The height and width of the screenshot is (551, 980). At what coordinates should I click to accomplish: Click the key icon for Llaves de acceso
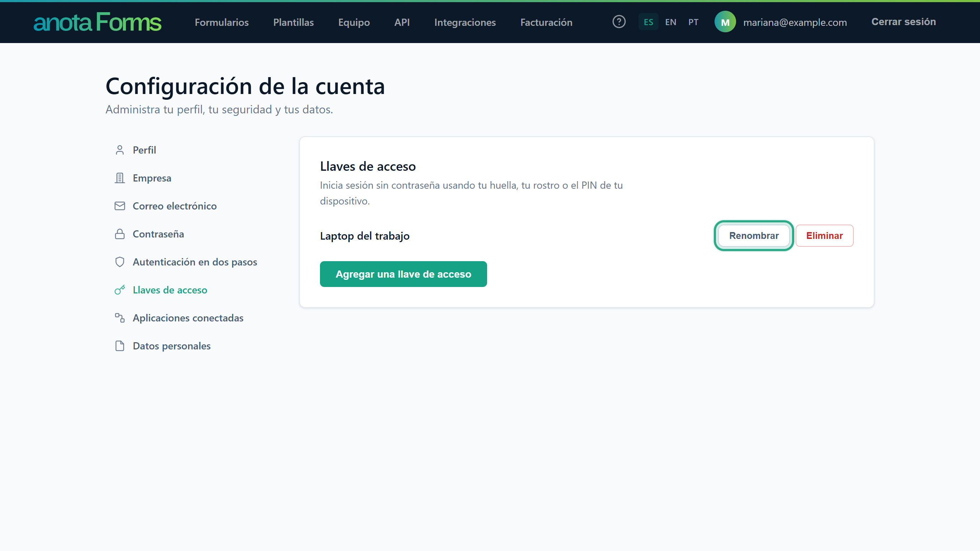(120, 290)
